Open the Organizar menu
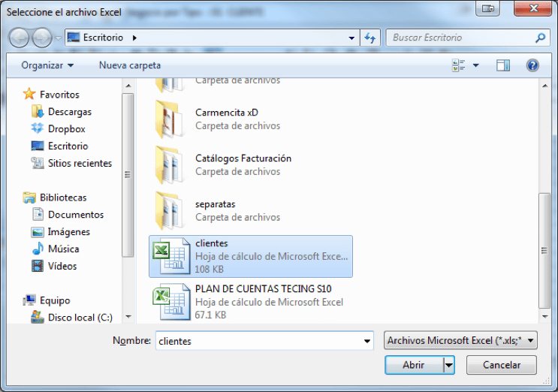Viewport: 558px width, 392px height. (47, 65)
